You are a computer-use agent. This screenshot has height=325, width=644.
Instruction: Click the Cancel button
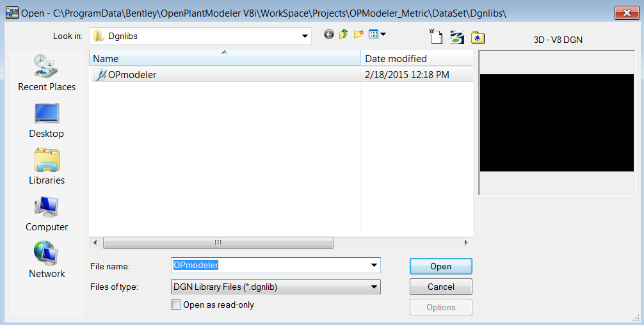point(440,287)
